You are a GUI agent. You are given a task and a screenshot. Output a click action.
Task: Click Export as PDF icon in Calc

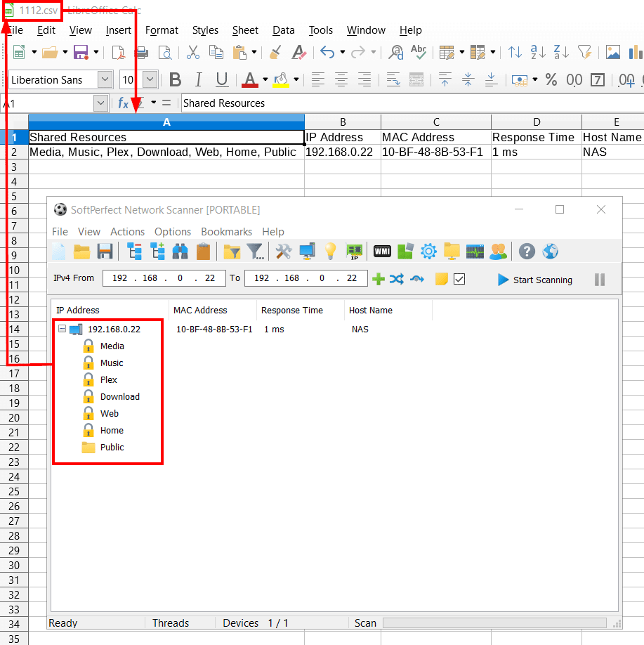tap(119, 52)
